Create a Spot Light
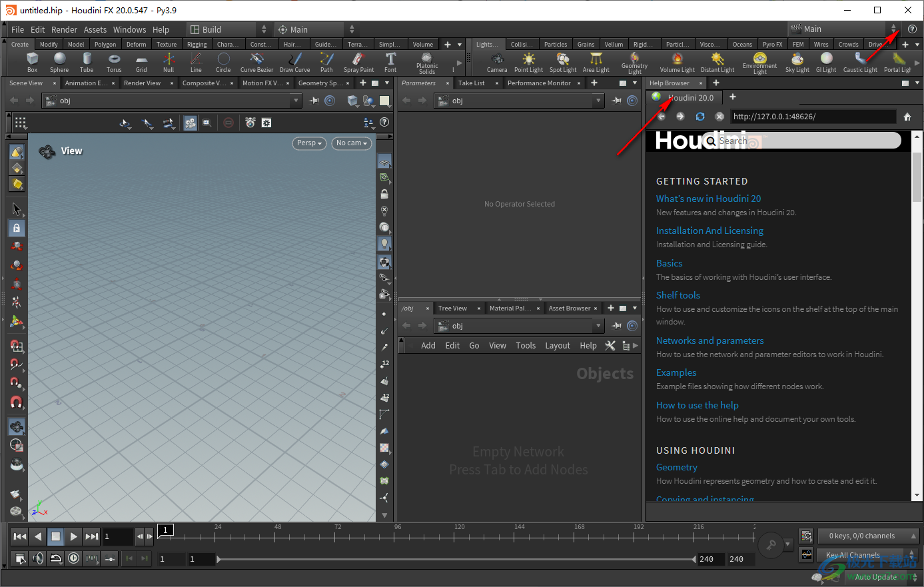 tap(563, 63)
